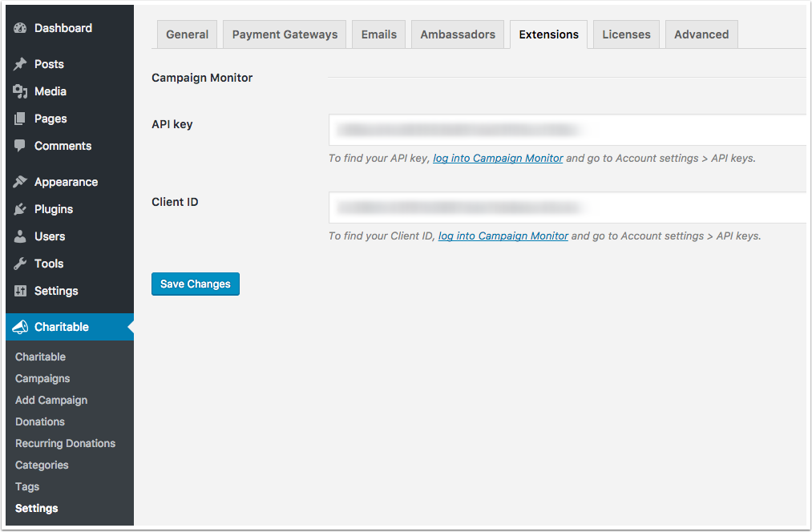The height and width of the screenshot is (532, 812).
Task: Click the Comments speech bubble icon
Action: (x=20, y=146)
